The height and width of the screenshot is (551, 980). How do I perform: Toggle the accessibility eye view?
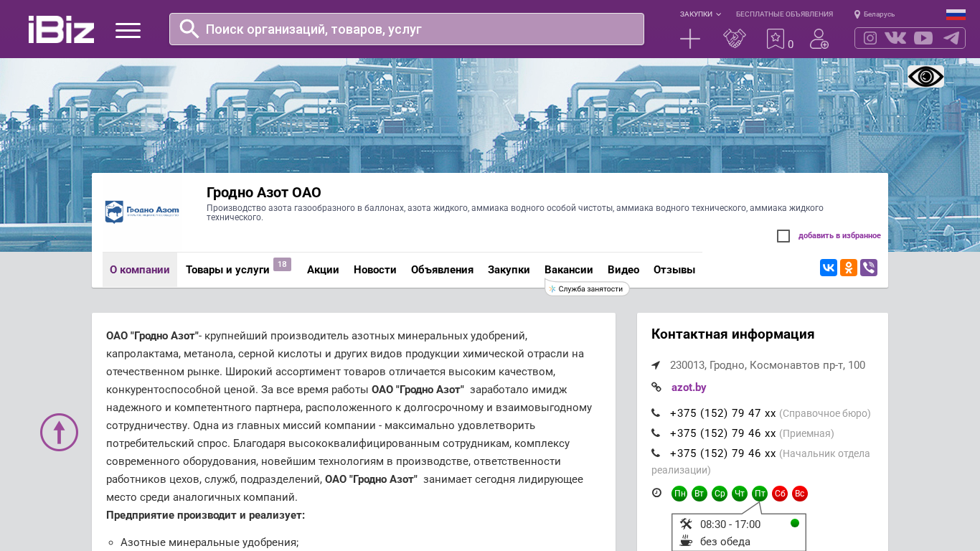point(925,76)
